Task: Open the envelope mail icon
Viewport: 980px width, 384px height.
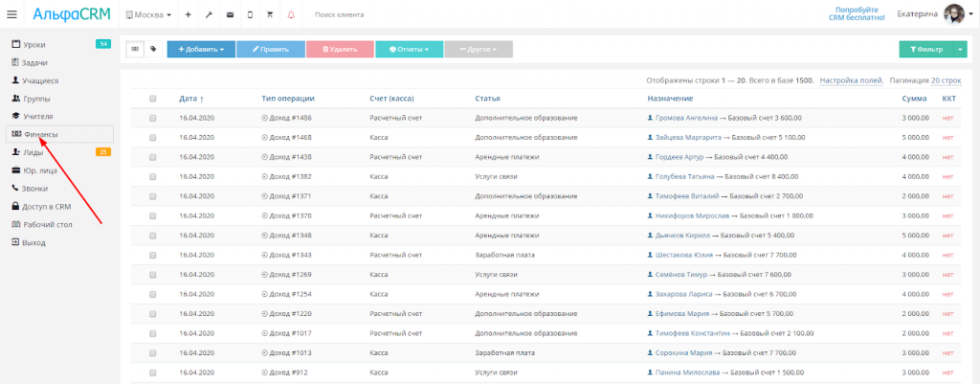Action: tap(230, 15)
